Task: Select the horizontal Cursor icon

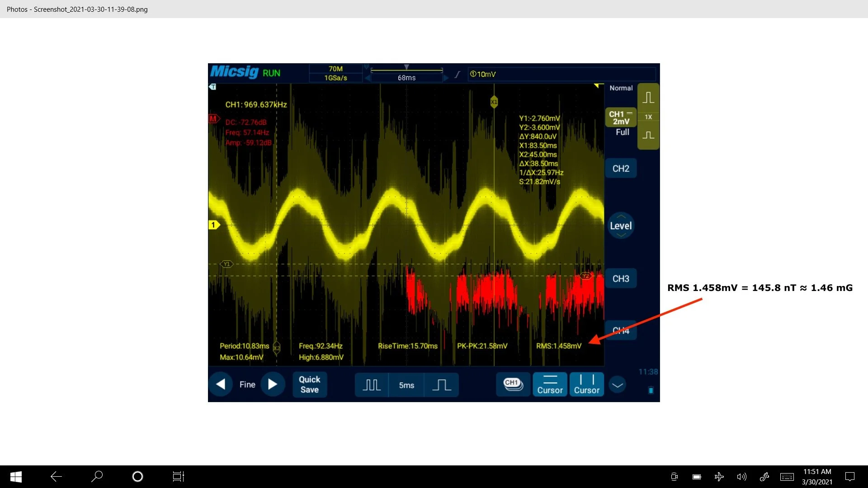Action: pos(549,384)
